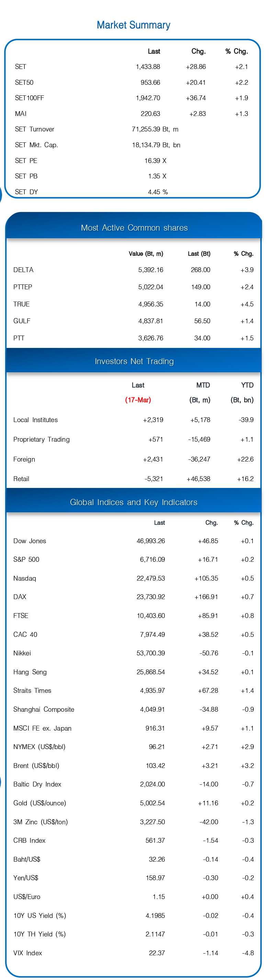Select the Nasdaq index name
This screenshot has width=270, height=980.
(24, 578)
